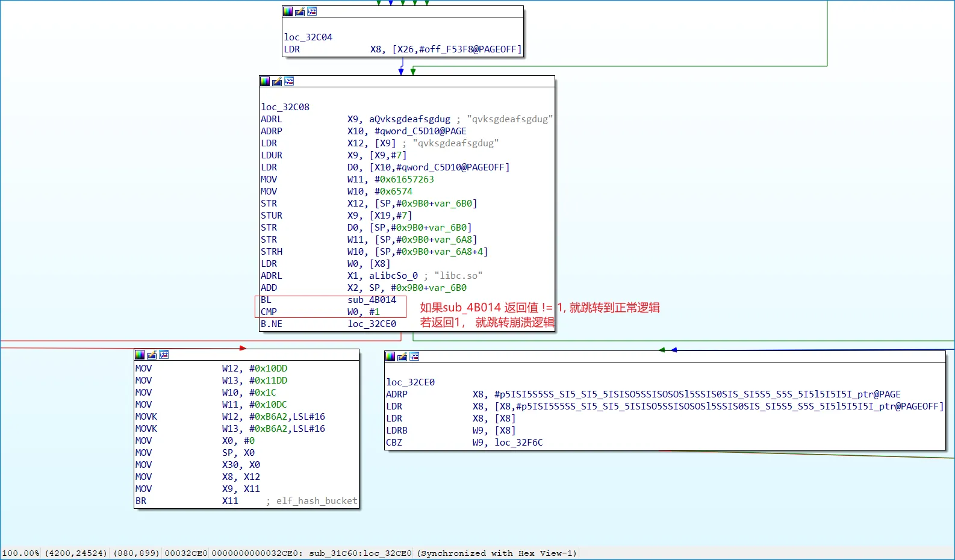Click ADD X2, SP instruction line
This screenshot has width=955, height=560.
[364, 288]
